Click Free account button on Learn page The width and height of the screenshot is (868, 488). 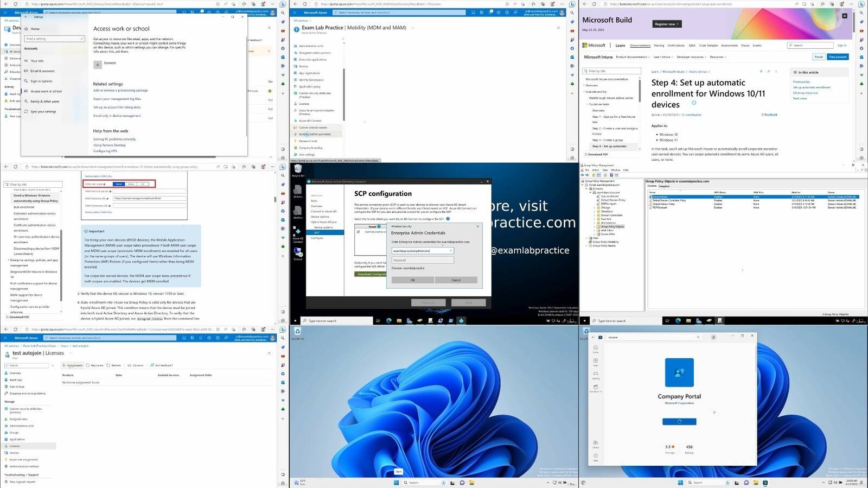[x=838, y=57]
